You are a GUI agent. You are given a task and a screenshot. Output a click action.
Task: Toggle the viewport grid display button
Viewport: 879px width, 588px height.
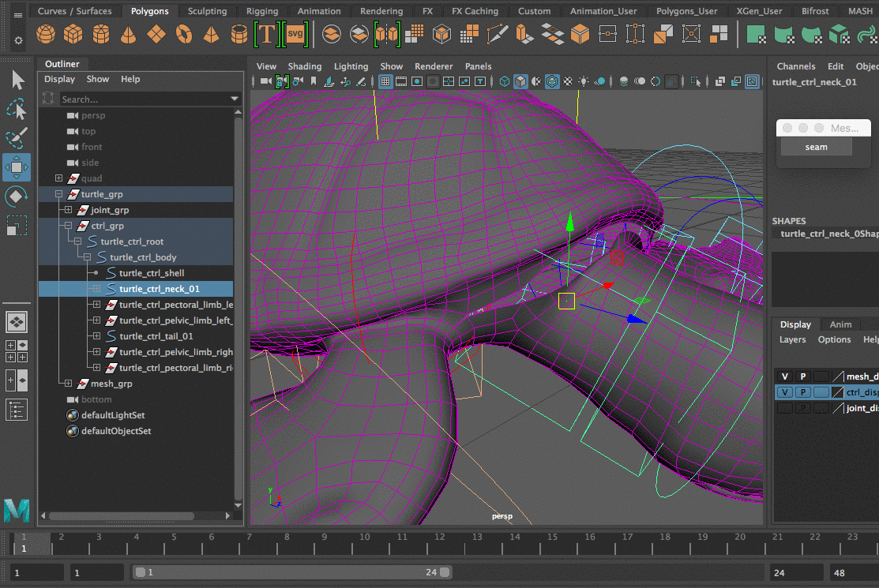[x=385, y=81]
